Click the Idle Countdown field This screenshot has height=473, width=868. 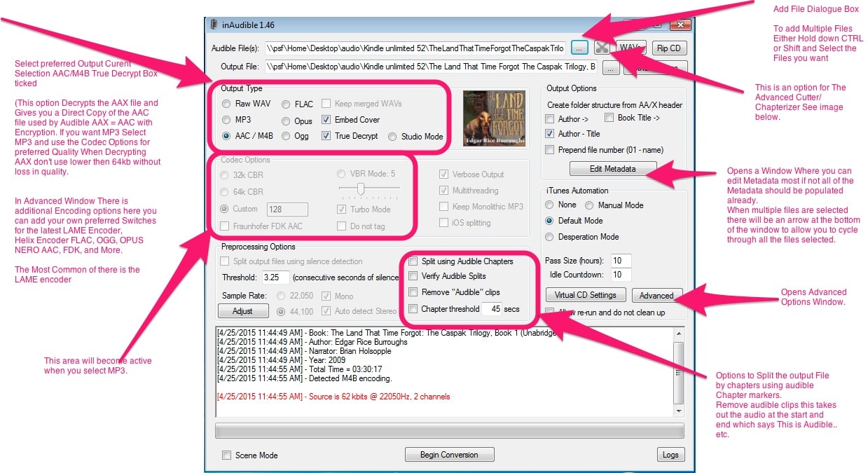[x=621, y=275]
